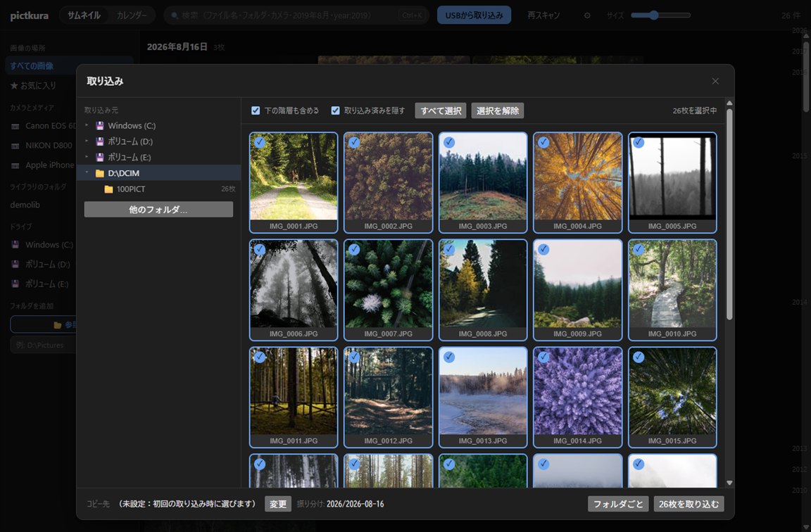Image resolution: width=811 pixels, height=532 pixels.
Task: Click the import grid vertical scrollbar
Action: [729, 215]
